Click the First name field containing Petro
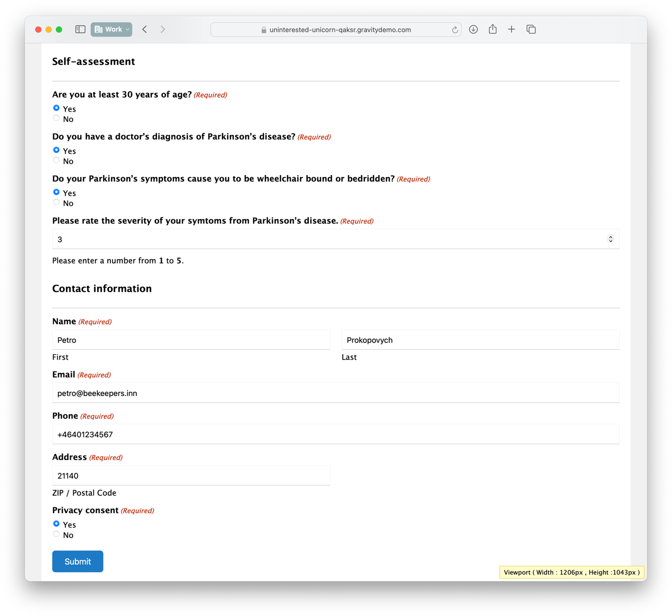Screen dimensions: 672x616 pos(191,340)
